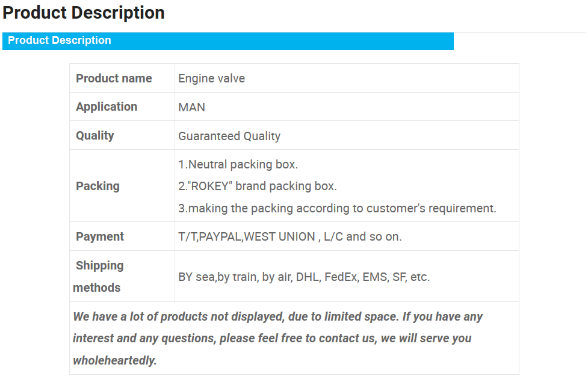Select the "Payment" row label
Viewport: 588px width, 388px height.
[x=100, y=236]
